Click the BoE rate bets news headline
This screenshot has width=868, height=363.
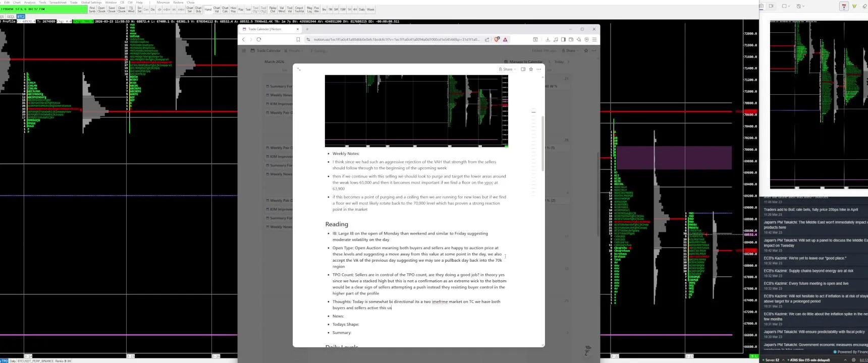(810, 209)
